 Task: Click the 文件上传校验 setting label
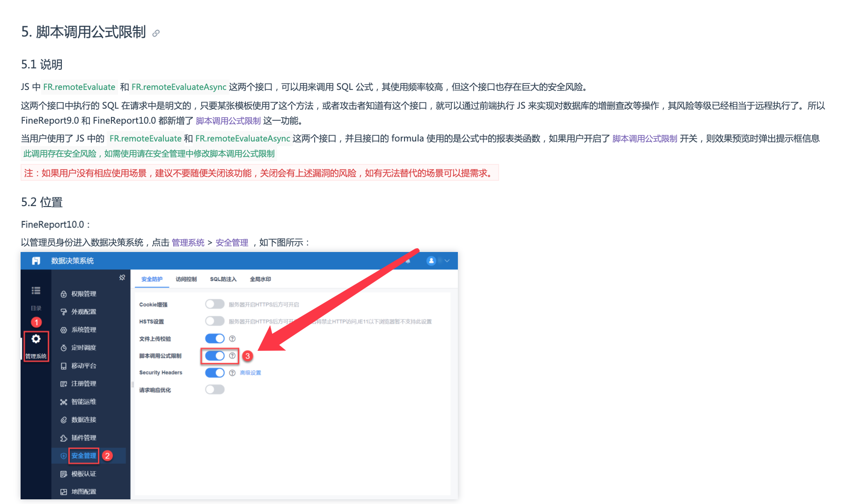[155, 339]
